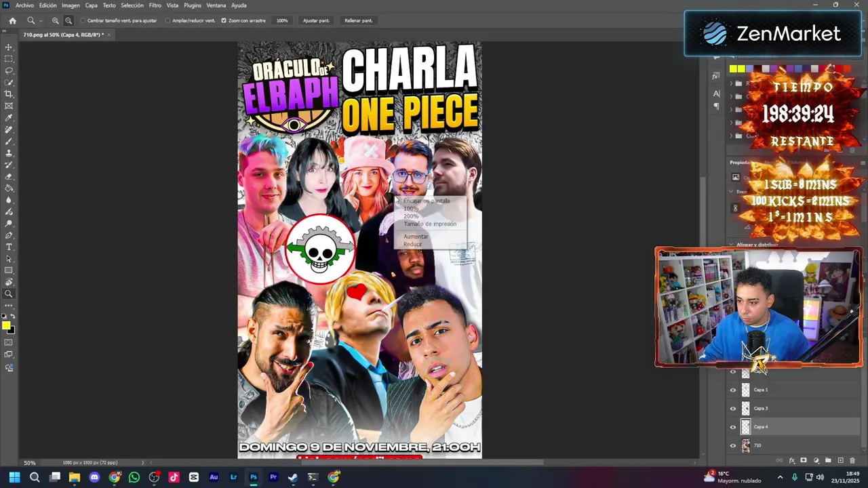Image resolution: width=868 pixels, height=488 pixels.
Task: Select the Rectangle shape tool
Action: (9, 270)
